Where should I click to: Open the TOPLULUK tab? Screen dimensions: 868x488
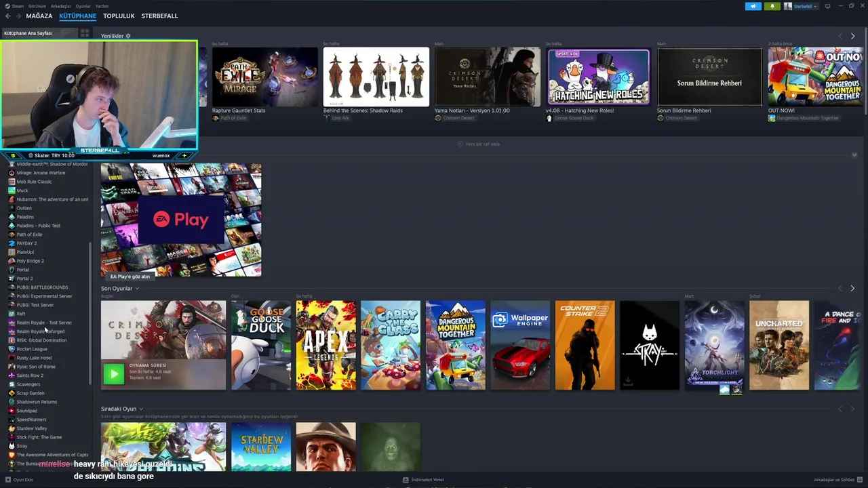[x=119, y=16]
